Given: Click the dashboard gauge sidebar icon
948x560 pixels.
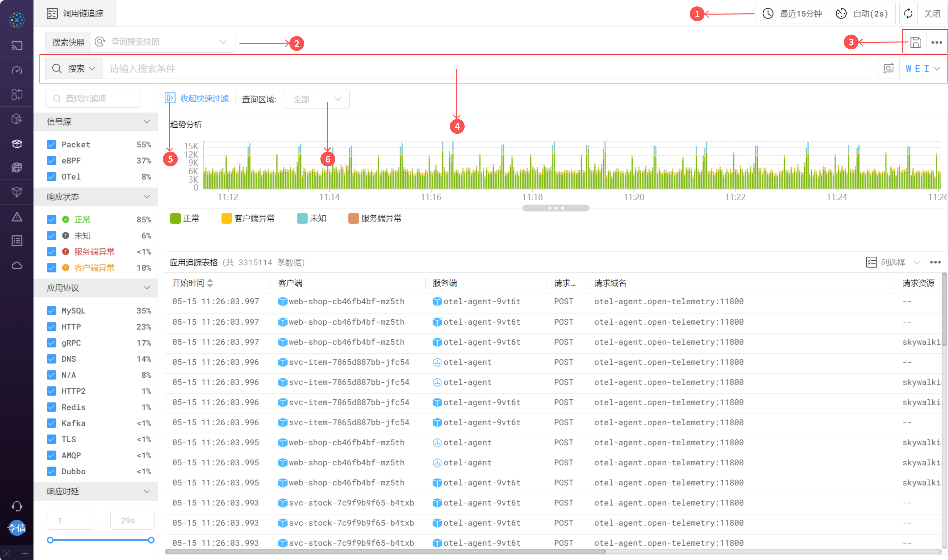Looking at the screenshot, I should [17, 70].
